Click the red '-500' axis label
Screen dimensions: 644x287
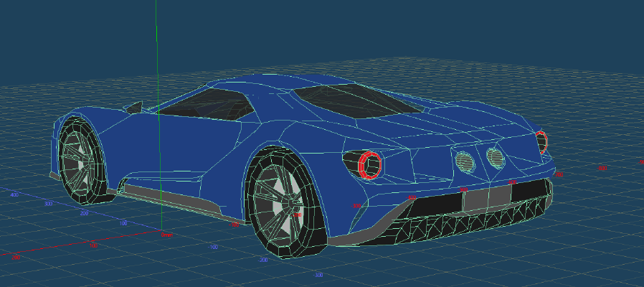pyautogui.click(x=463, y=189)
